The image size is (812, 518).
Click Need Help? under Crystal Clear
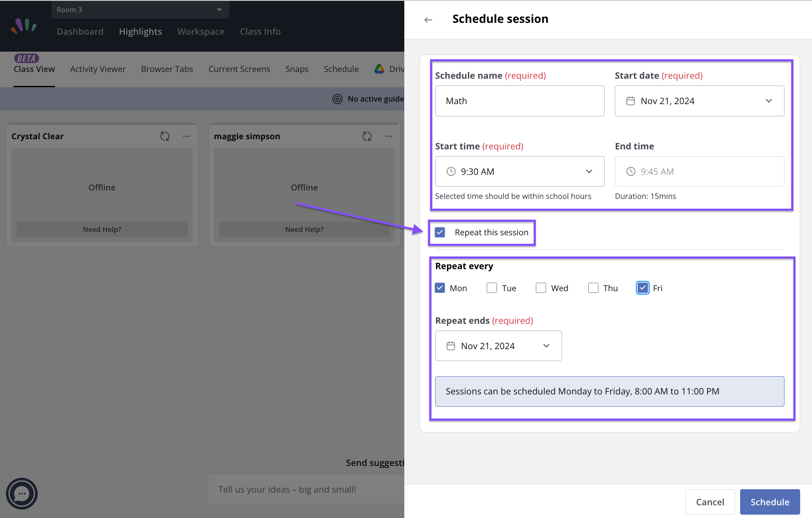(102, 229)
